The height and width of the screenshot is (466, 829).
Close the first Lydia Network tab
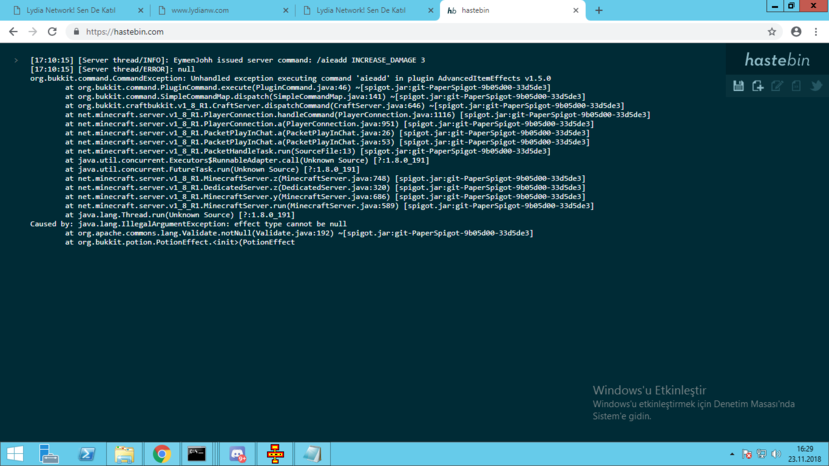pos(140,11)
